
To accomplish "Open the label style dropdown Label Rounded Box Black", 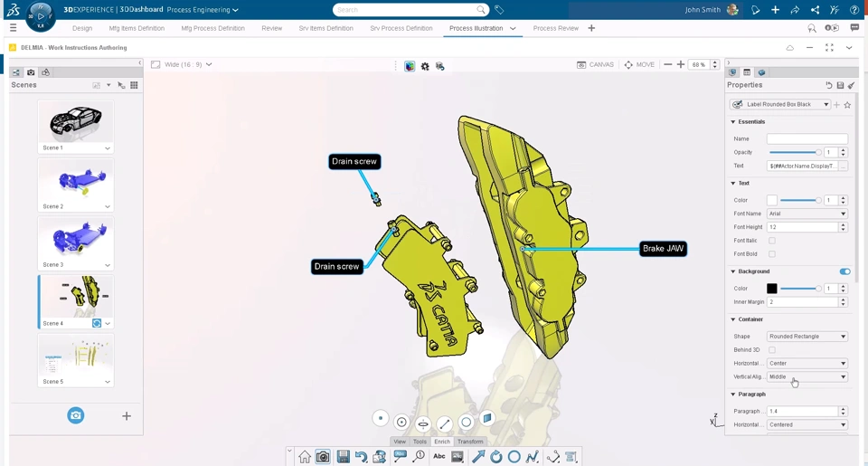I will 780,104.
